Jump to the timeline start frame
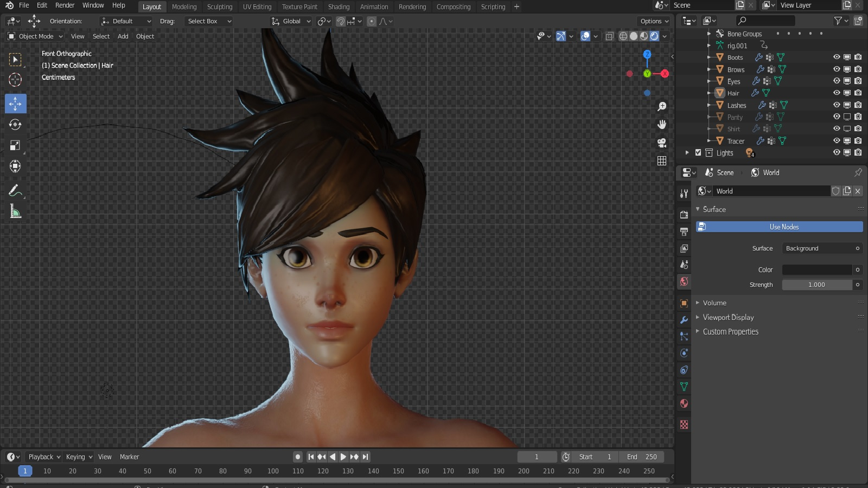This screenshot has height=488, width=868. [x=311, y=457]
